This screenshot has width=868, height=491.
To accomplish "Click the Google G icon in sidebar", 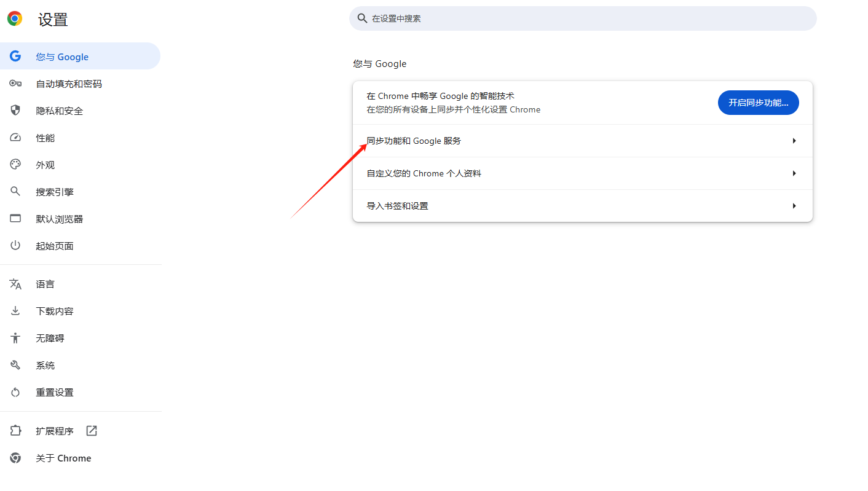I will (15, 57).
